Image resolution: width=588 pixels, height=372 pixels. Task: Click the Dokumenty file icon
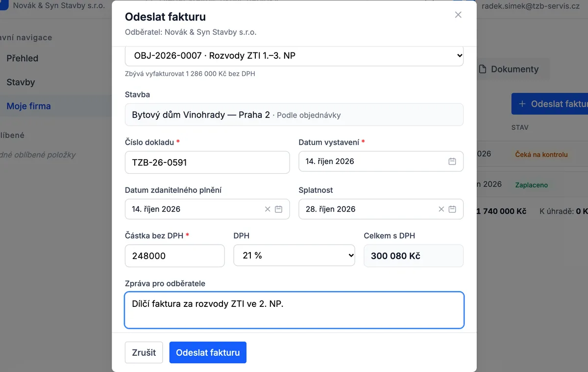pos(483,69)
